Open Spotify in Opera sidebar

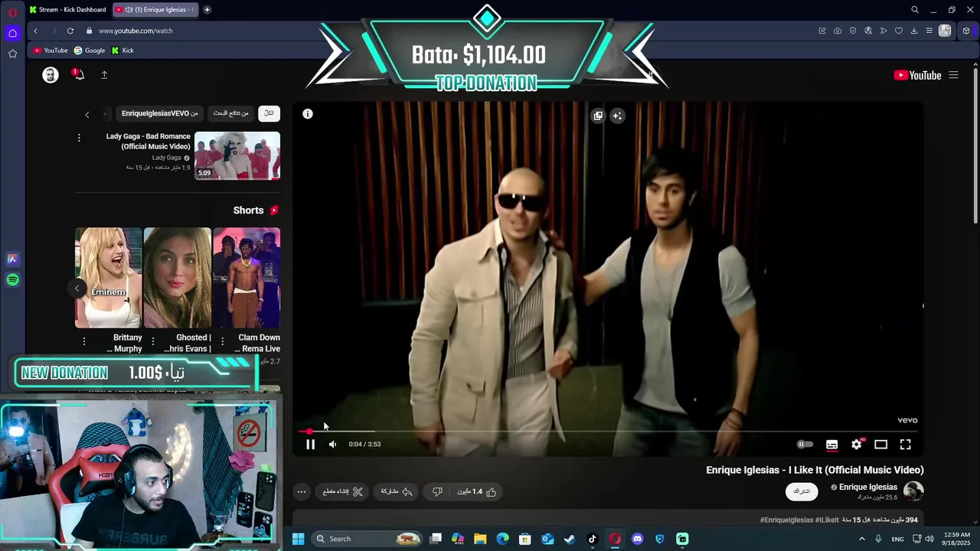[x=12, y=280]
